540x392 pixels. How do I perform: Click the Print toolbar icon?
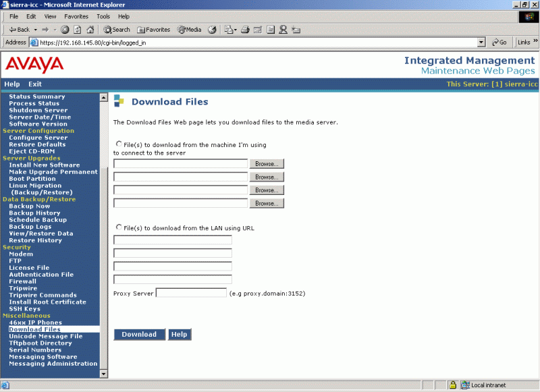coord(246,30)
